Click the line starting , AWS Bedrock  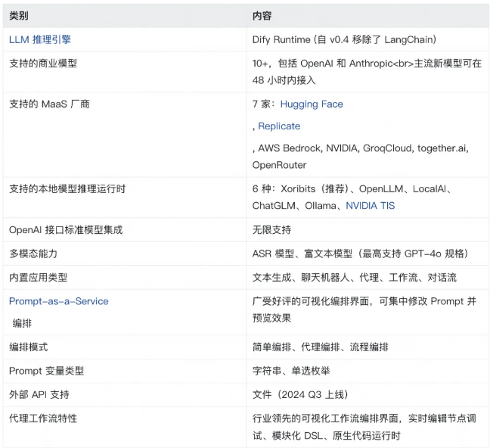tap(360, 148)
